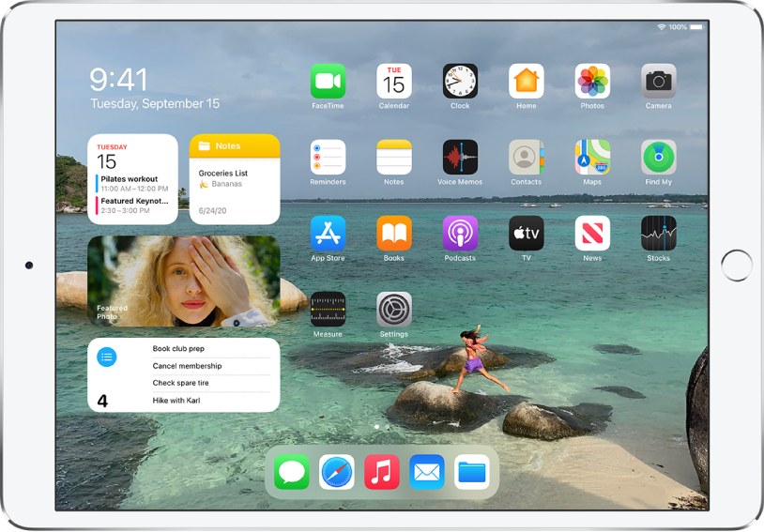Open Files from the dock

tap(472, 472)
